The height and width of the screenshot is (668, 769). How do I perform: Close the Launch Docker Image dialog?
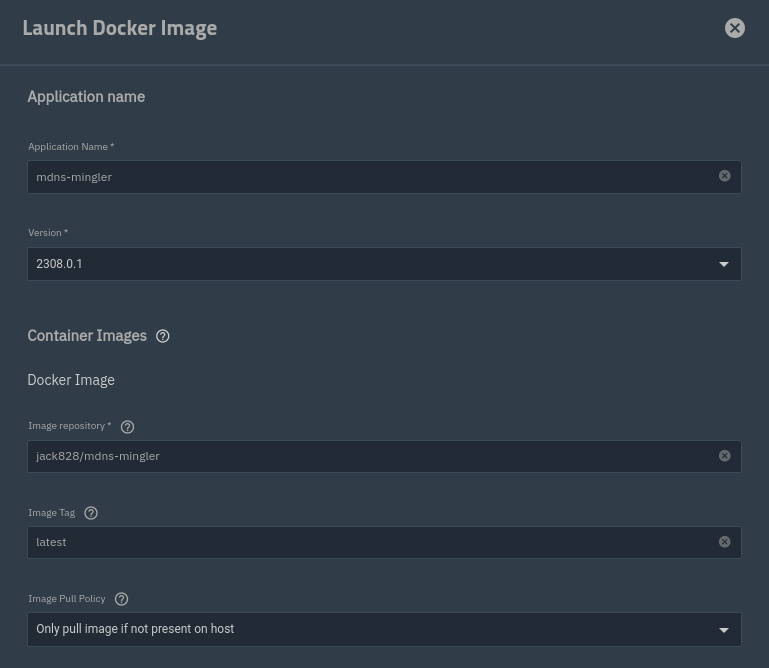[x=735, y=28]
